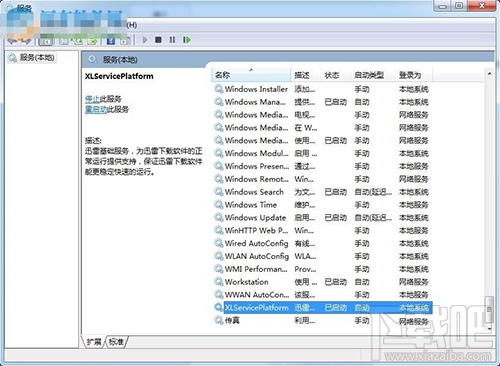Select Windows Media row described 使用...

[x=323, y=140]
